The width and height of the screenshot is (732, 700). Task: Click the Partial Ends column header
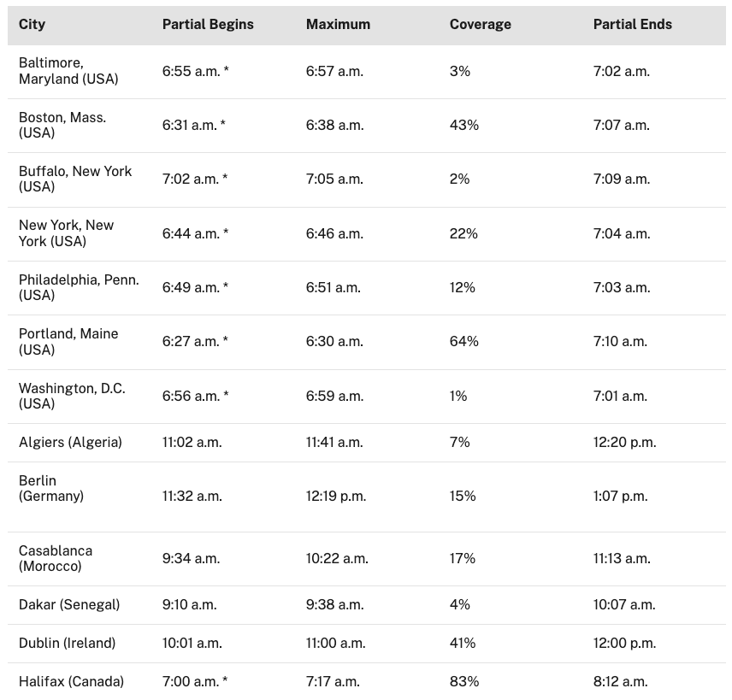pos(632,25)
